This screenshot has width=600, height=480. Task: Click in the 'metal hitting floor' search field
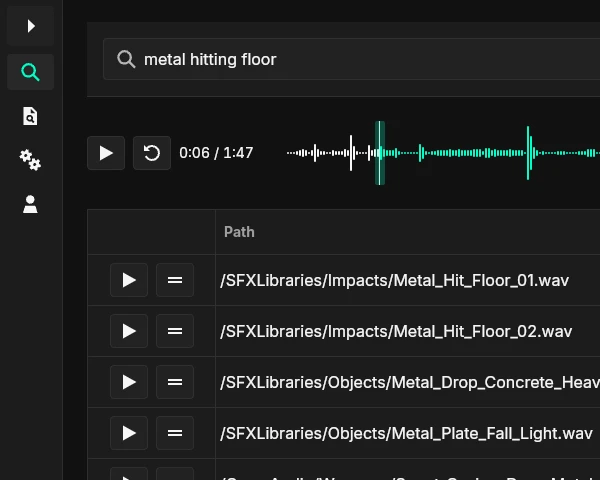(x=350, y=60)
